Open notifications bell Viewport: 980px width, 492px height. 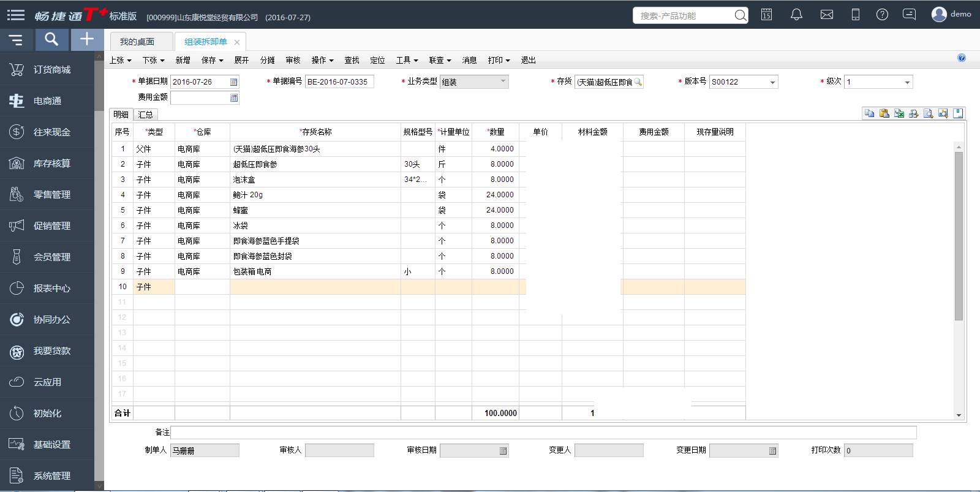tap(796, 15)
